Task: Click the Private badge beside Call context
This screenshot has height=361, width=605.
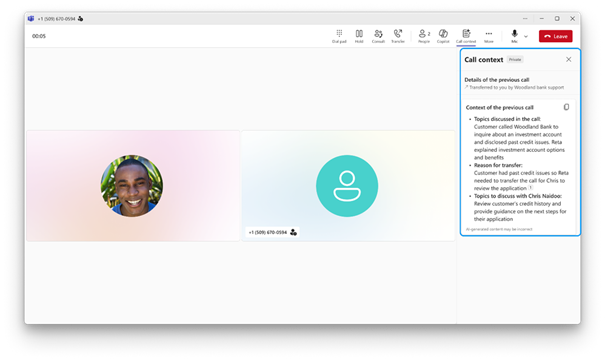Action: pos(515,59)
